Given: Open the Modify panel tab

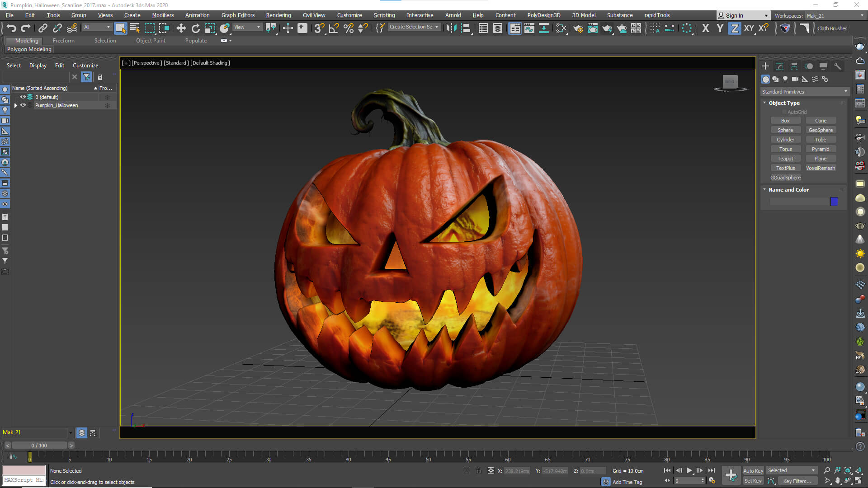Looking at the screenshot, I should 780,66.
